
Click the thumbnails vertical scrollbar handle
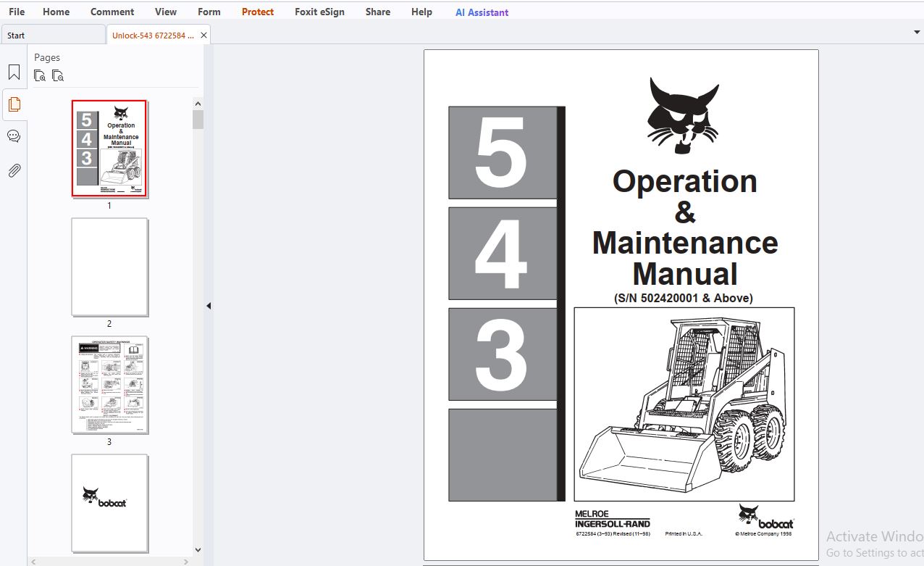pyautogui.click(x=198, y=120)
